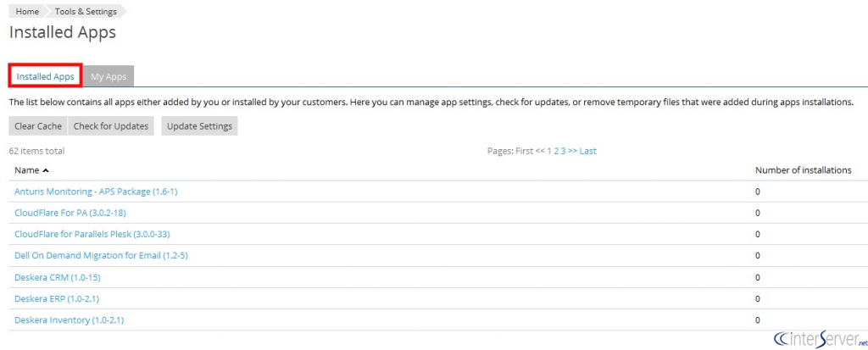Click the Installed Apps page heading
Viewport: 868px width, 350px height.
pyautogui.click(x=63, y=32)
